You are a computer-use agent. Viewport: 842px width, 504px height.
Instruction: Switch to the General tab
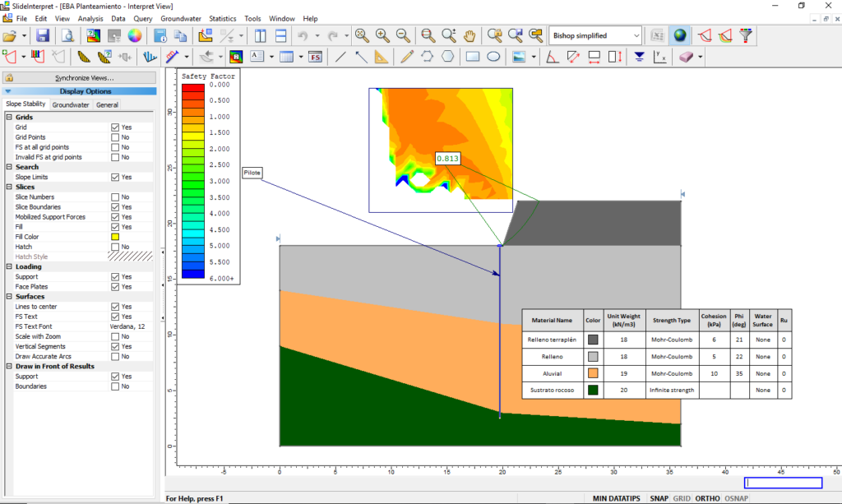(107, 104)
